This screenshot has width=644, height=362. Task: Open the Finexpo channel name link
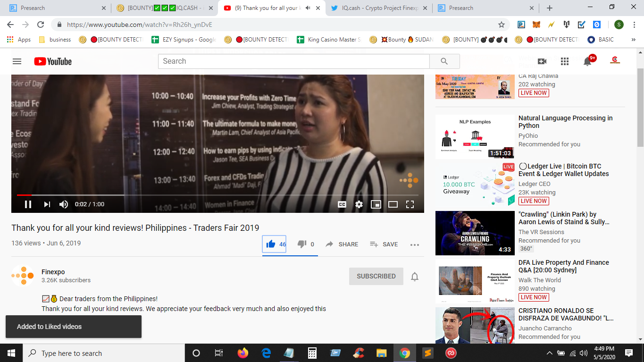click(53, 272)
